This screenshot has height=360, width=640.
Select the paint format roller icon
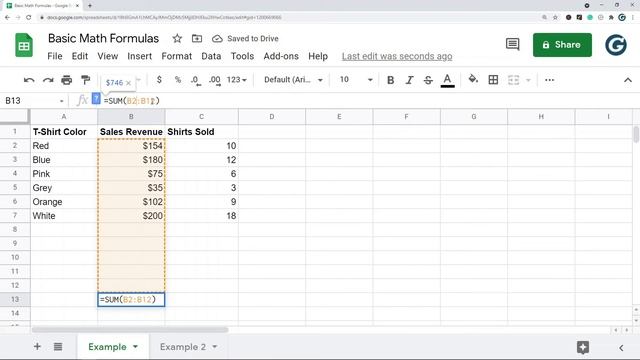coord(85,80)
